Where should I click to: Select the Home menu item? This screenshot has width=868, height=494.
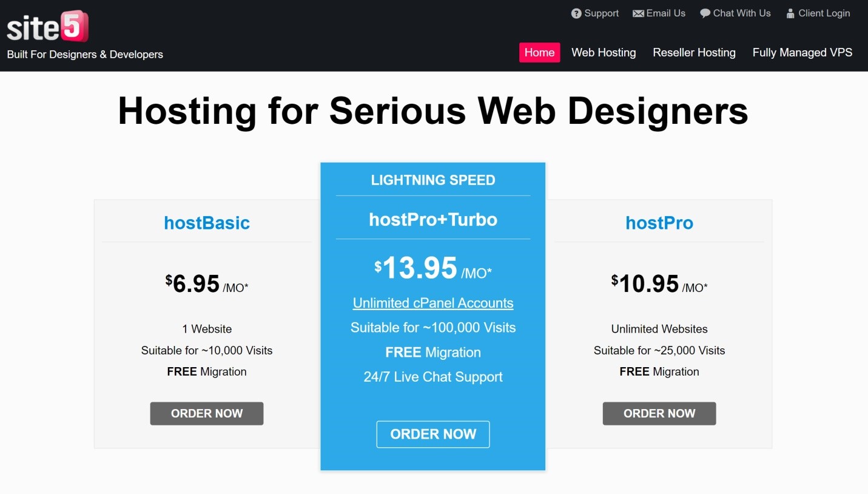point(539,52)
